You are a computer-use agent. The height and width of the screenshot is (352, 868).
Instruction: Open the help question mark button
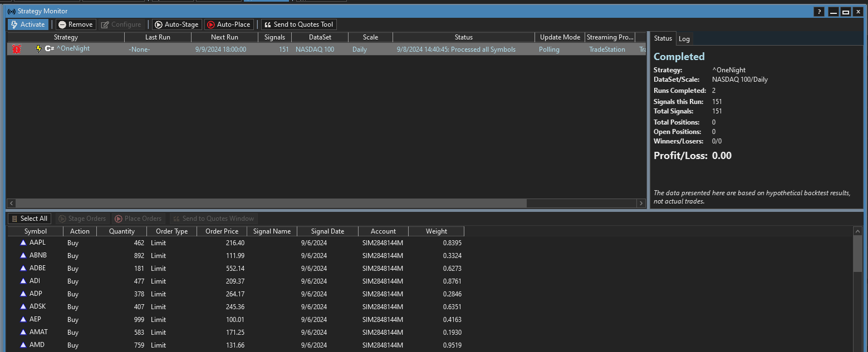click(x=819, y=12)
